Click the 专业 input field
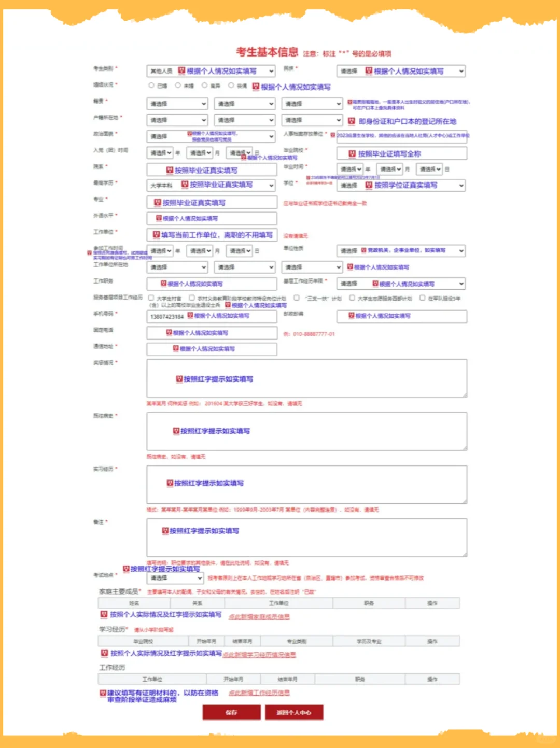560x748 pixels. point(212,202)
